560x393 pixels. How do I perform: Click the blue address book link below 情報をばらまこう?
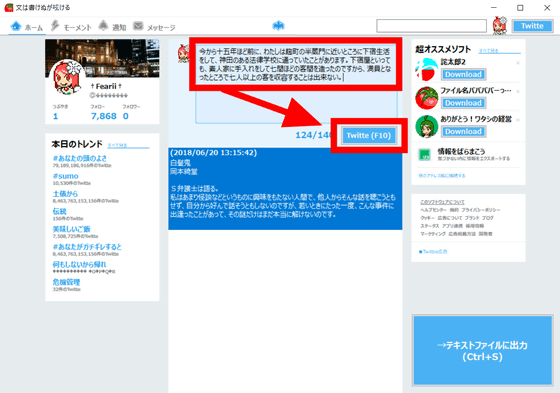pos(442,176)
